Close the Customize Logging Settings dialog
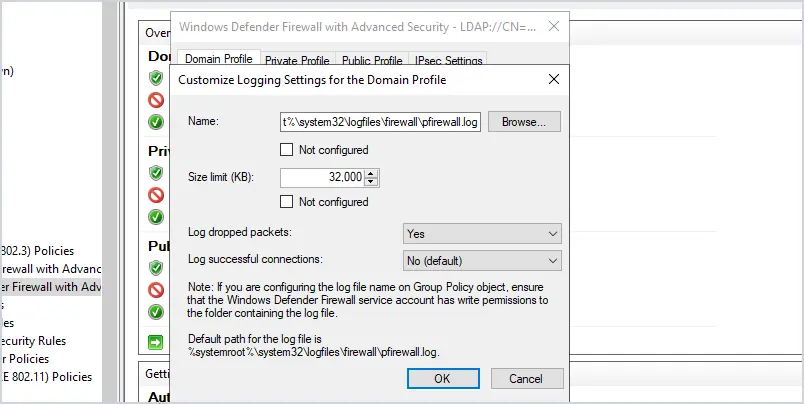 click(x=554, y=79)
